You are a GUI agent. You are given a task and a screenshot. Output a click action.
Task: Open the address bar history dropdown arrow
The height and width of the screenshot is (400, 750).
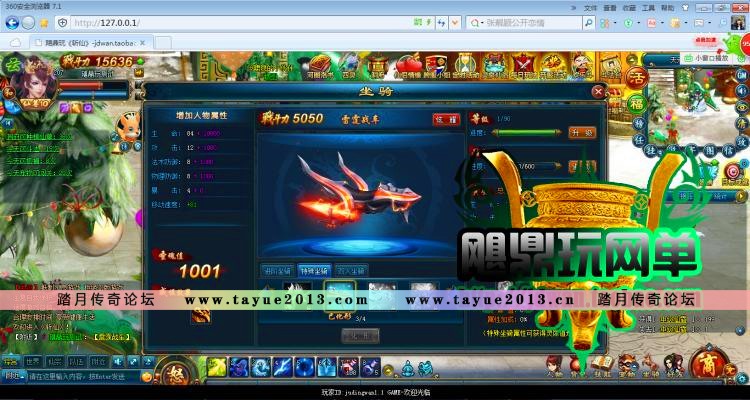pos(455,22)
